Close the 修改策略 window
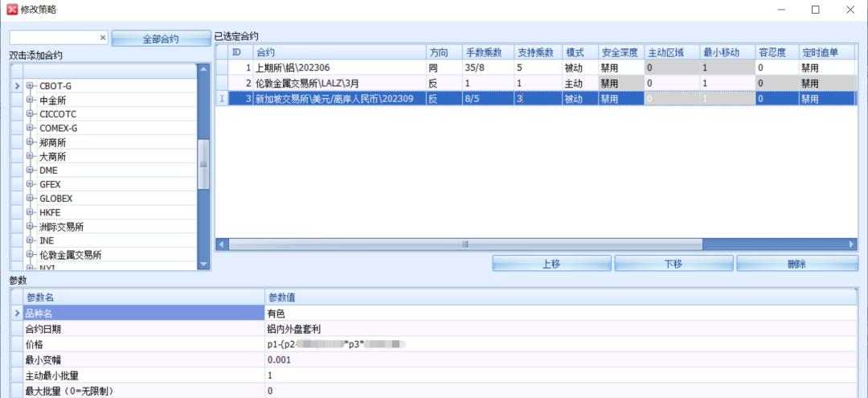The height and width of the screenshot is (398, 868). (x=850, y=10)
